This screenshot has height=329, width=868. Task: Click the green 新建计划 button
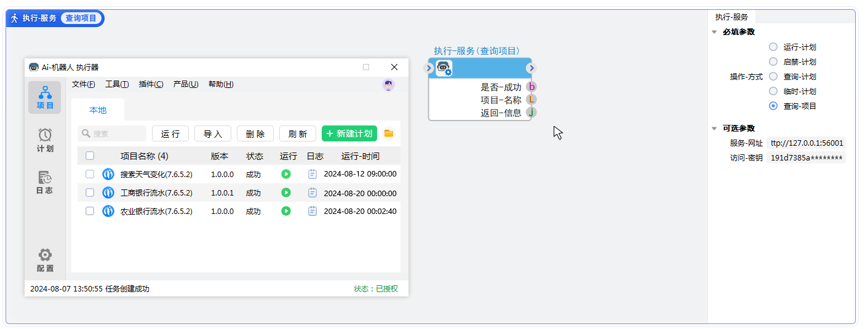(x=349, y=133)
